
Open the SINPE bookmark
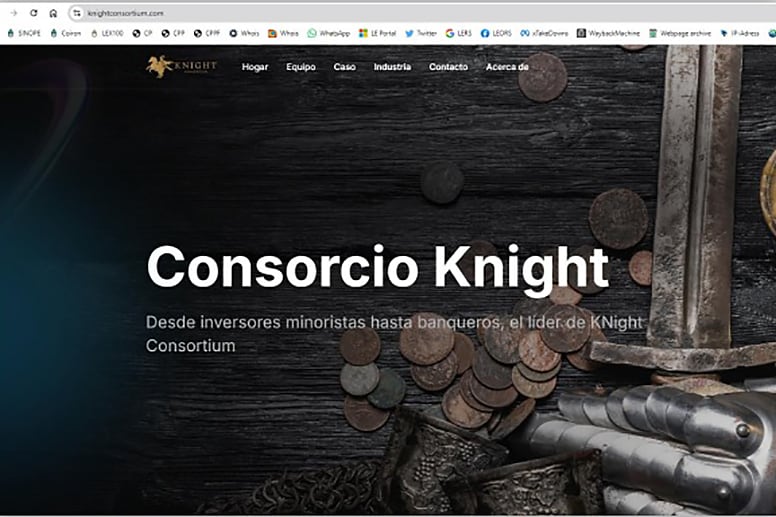24,33
